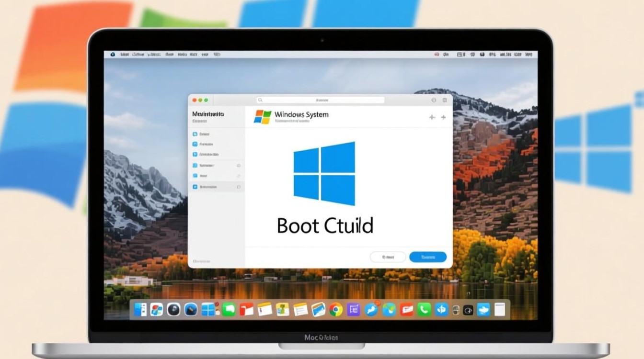Select the magnifying glass in the search bar
The height and width of the screenshot is (359, 644).
(x=260, y=100)
